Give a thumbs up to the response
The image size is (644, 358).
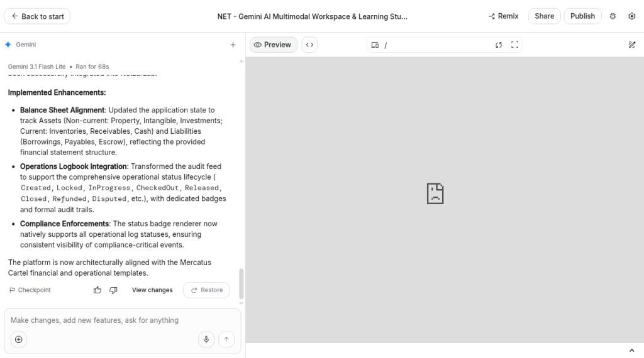click(x=97, y=290)
